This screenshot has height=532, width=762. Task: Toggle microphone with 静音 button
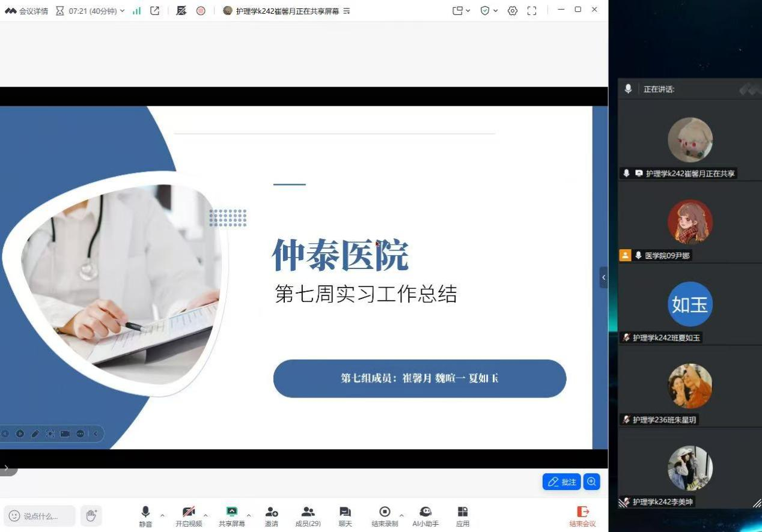click(145, 515)
